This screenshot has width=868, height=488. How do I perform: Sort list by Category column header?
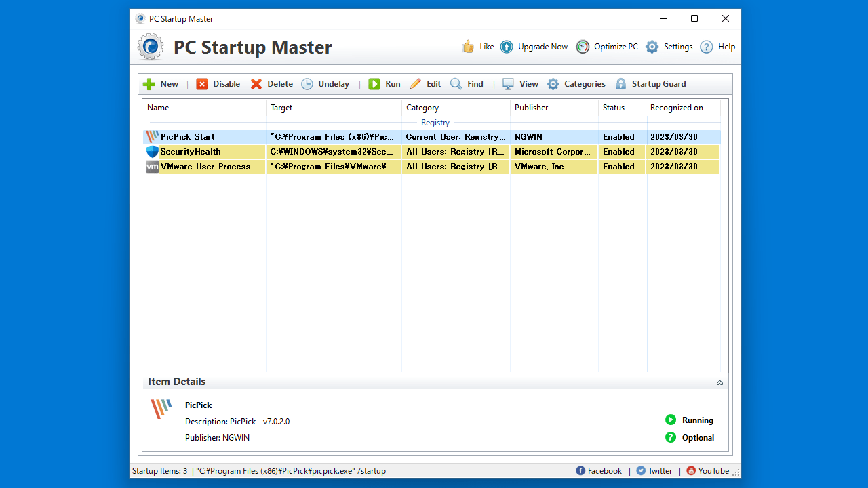[456, 108]
